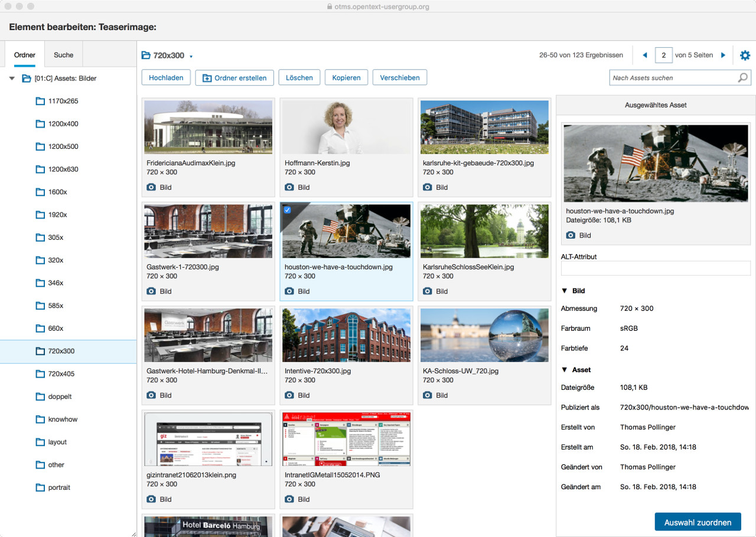Click folder icon beside knowhow

point(40,419)
